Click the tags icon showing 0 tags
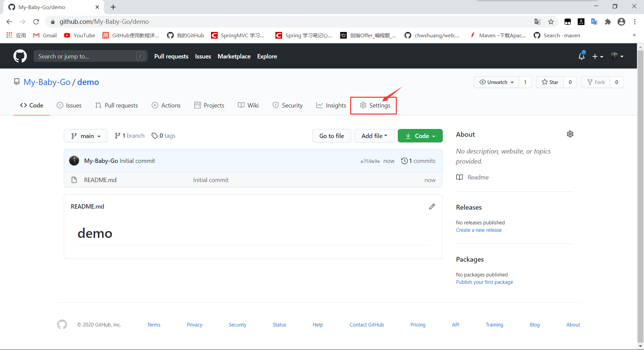 click(155, 136)
